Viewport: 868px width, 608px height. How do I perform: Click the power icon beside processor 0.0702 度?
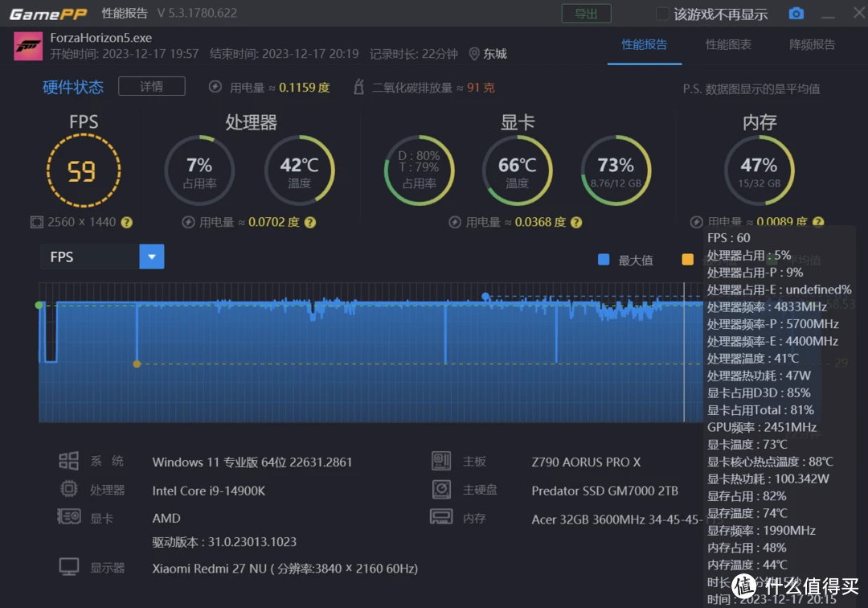click(188, 223)
